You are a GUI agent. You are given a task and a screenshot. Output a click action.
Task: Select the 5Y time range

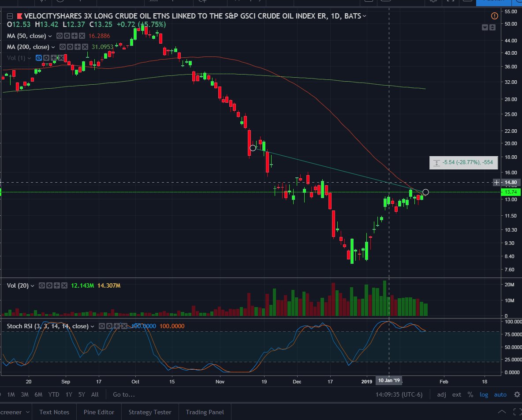[82, 395]
